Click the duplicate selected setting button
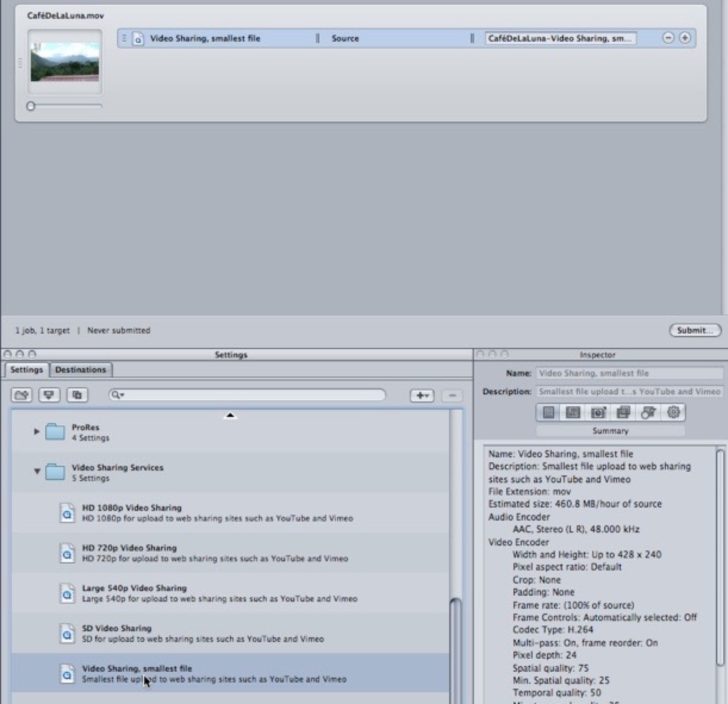 (x=77, y=395)
